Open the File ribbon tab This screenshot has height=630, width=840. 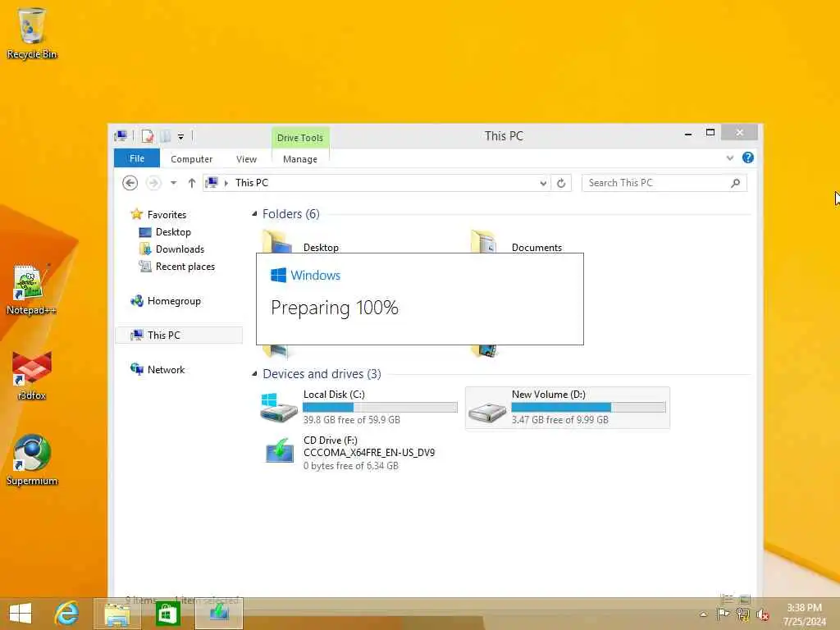coord(137,158)
